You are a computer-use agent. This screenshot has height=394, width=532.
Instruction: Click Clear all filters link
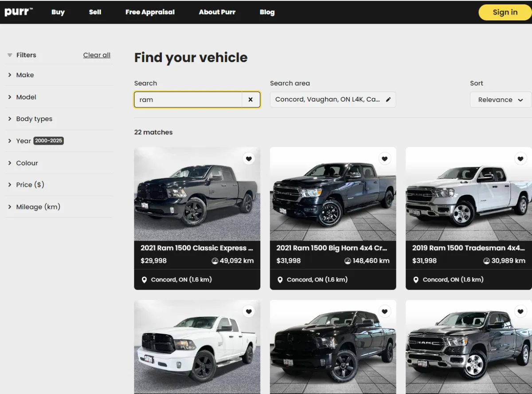pyautogui.click(x=97, y=55)
